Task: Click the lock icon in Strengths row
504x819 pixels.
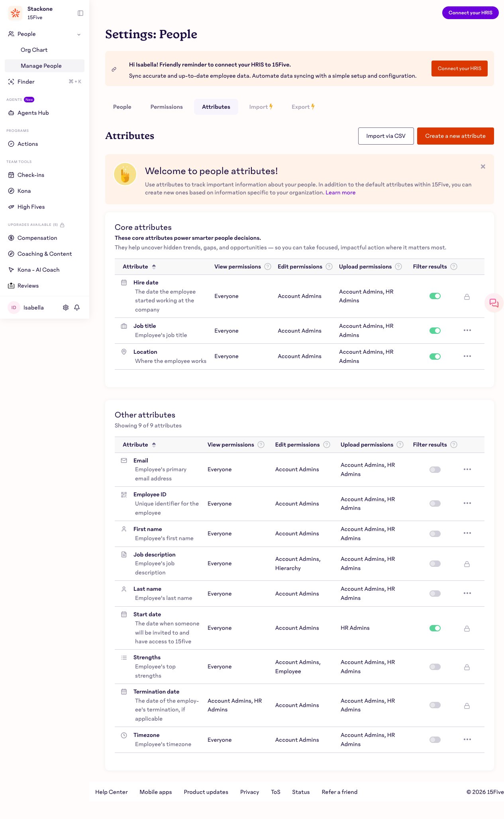Action: [467, 667]
